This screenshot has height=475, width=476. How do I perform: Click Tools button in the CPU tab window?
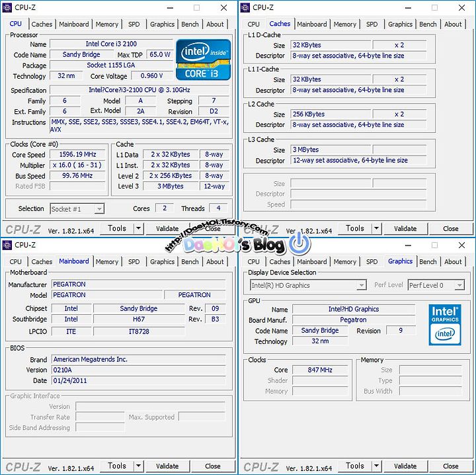(x=117, y=228)
